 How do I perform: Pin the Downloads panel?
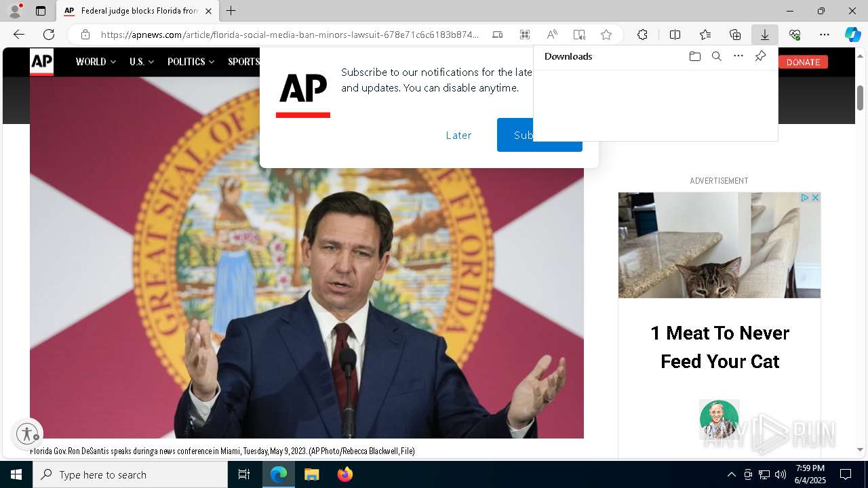[x=760, y=56]
